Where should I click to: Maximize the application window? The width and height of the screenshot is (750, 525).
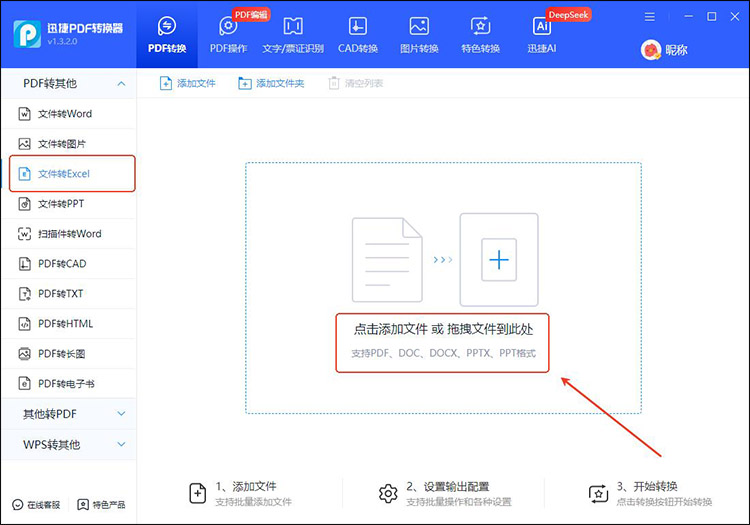712,17
